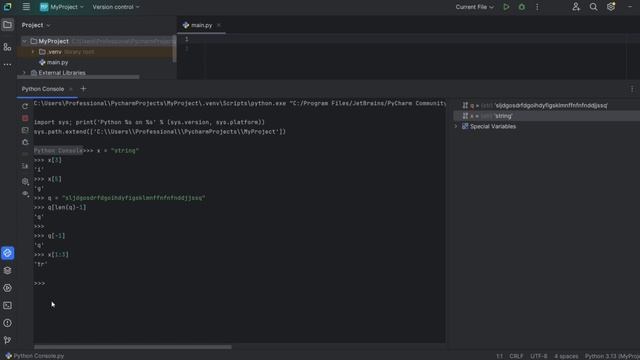This screenshot has width=640, height=360.
Task: Open the Terminal tool window
Action: [7, 306]
